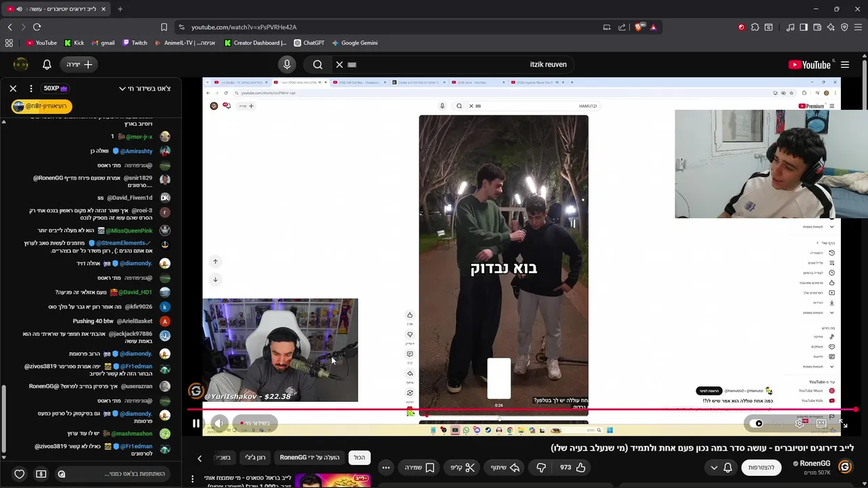Image resolution: width=868 pixels, height=488 pixels.
Task: Open Brave Rewards triangle icon
Action: tap(653, 27)
